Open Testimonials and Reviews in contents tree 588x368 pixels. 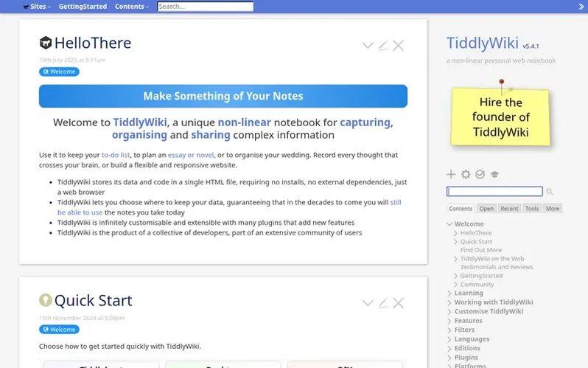[x=497, y=267]
